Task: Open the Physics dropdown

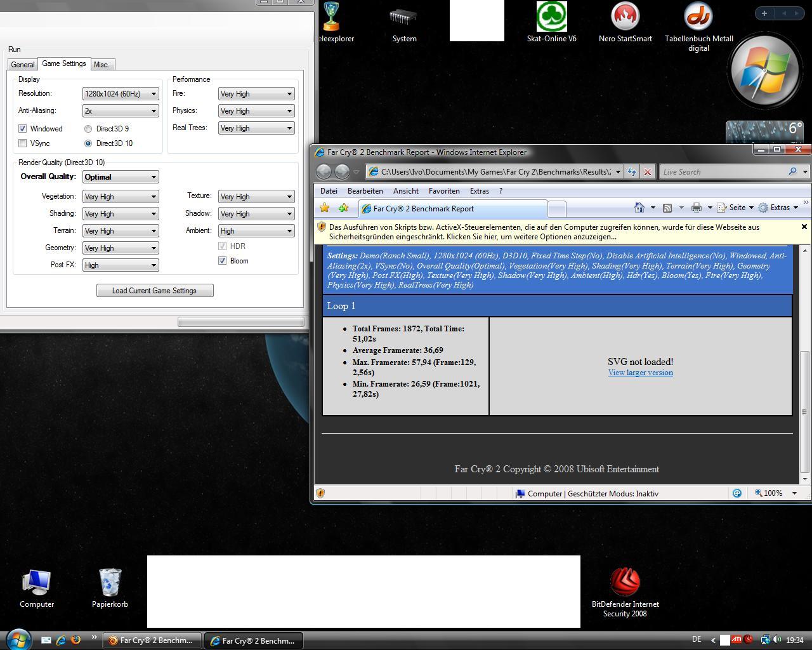Action: pyautogui.click(x=256, y=110)
